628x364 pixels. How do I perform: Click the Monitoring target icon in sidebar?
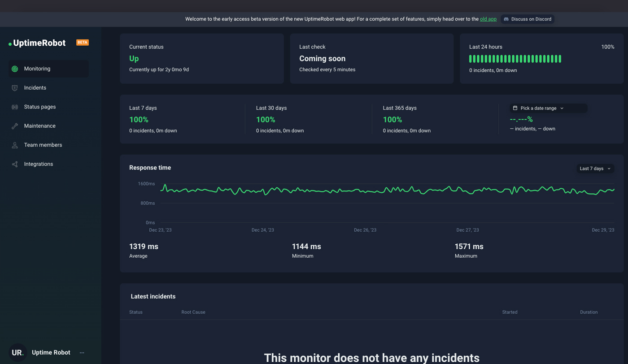15,69
